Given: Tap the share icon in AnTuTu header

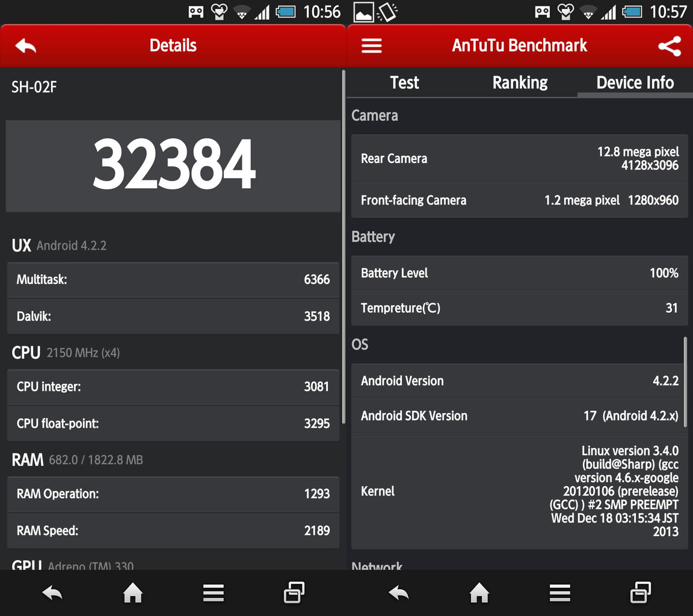Looking at the screenshot, I should coord(669,46).
